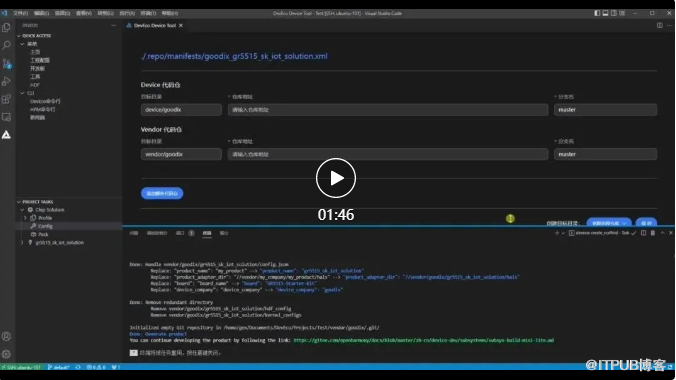Open the Extensions view in activity bar
Screen dimensions: 676x380
[x=6, y=99]
